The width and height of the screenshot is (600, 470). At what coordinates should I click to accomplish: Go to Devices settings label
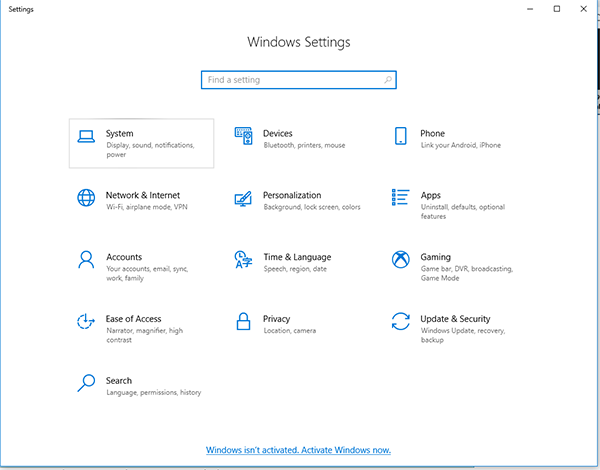pos(277,134)
